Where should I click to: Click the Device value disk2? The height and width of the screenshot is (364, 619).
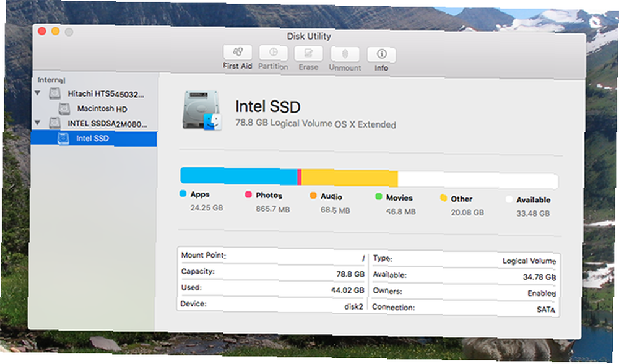(x=353, y=306)
